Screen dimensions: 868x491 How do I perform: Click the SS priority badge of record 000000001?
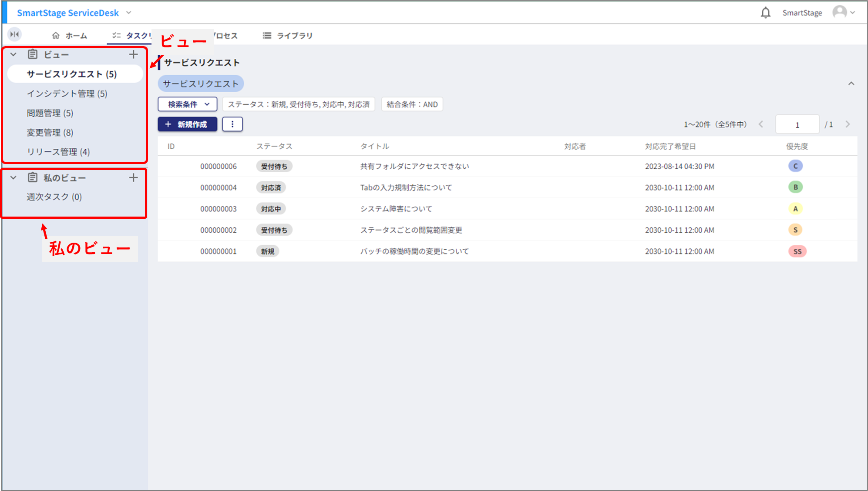pyautogui.click(x=797, y=251)
